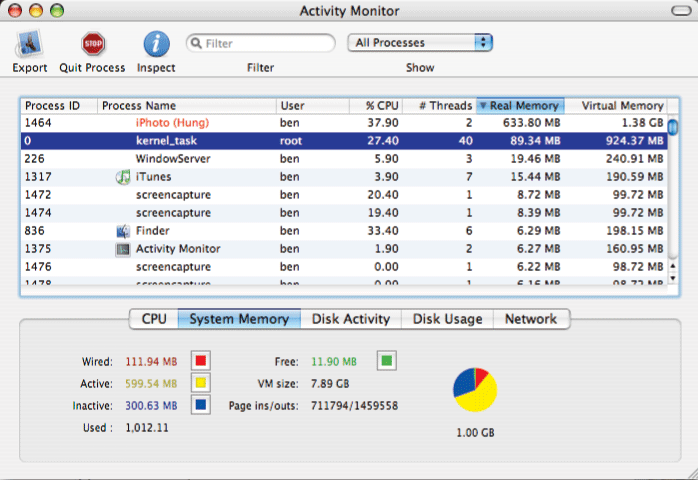Click the 633.80 MB real memory value
Viewport: 698px width, 480px height.
pos(532,123)
